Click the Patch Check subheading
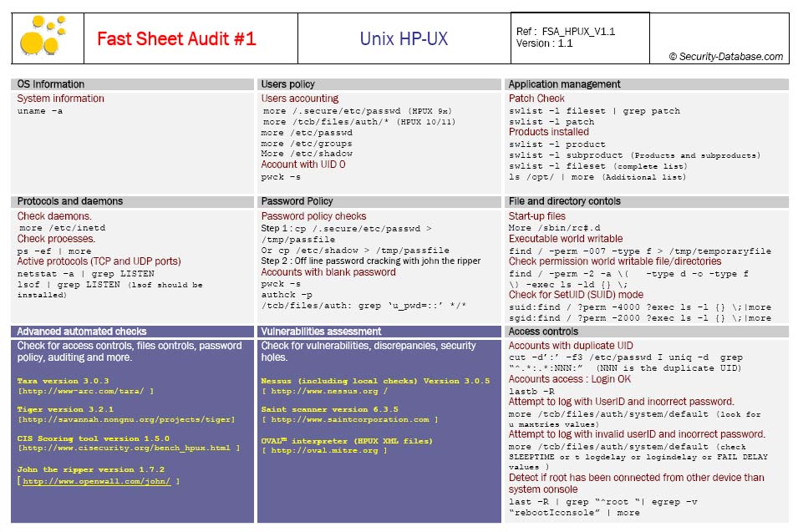Image resolution: width=798 pixels, height=532 pixels. point(536,99)
